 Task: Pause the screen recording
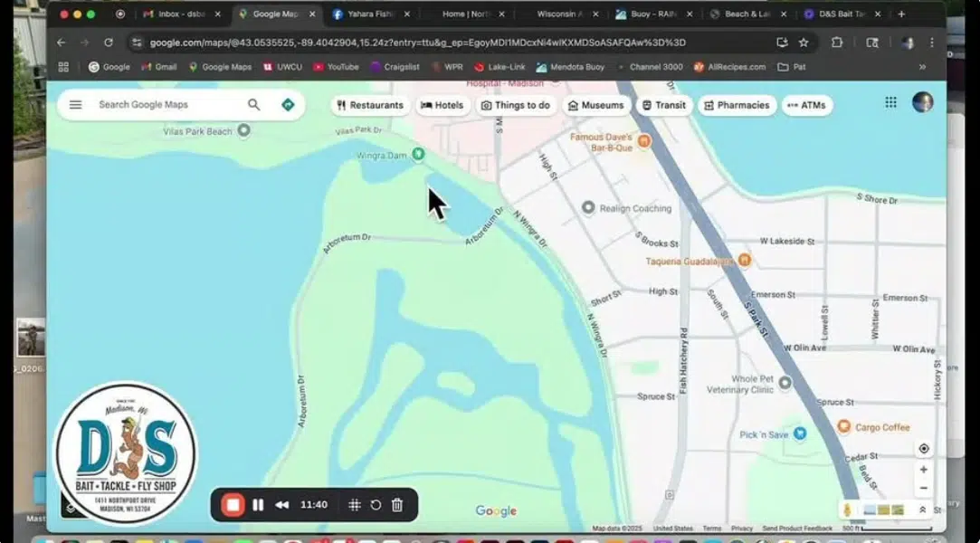(x=258, y=505)
